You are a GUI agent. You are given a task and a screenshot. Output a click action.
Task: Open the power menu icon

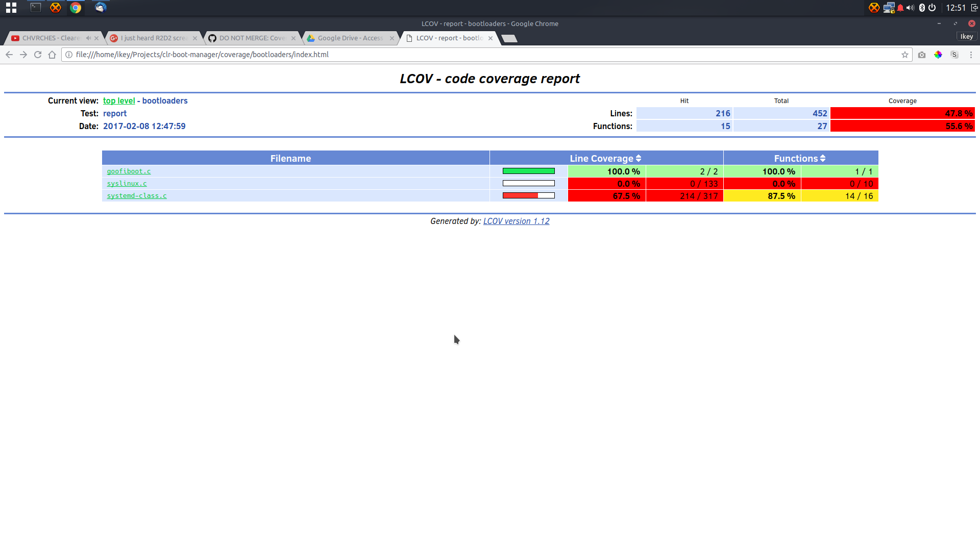pyautogui.click(x=932, y=8)
